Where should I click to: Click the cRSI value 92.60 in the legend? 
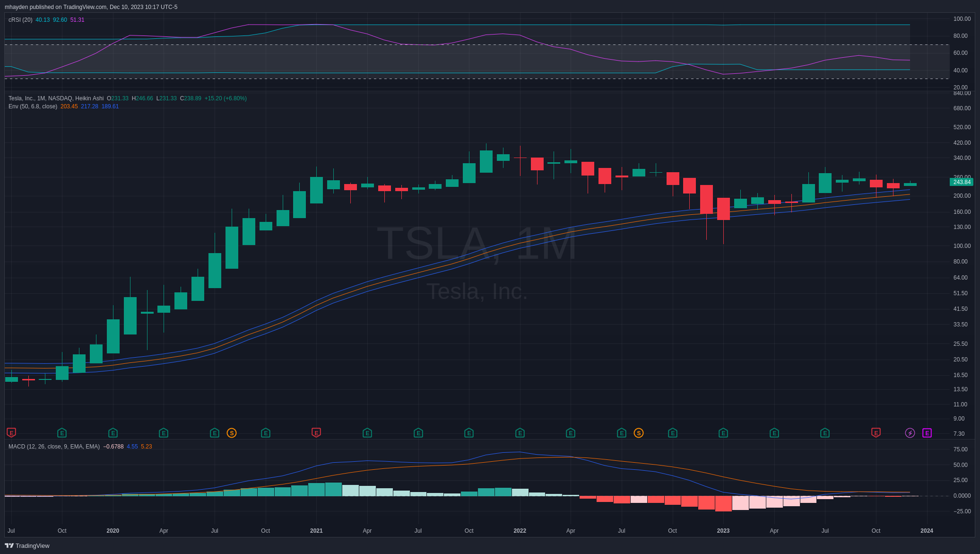[60, 20]
